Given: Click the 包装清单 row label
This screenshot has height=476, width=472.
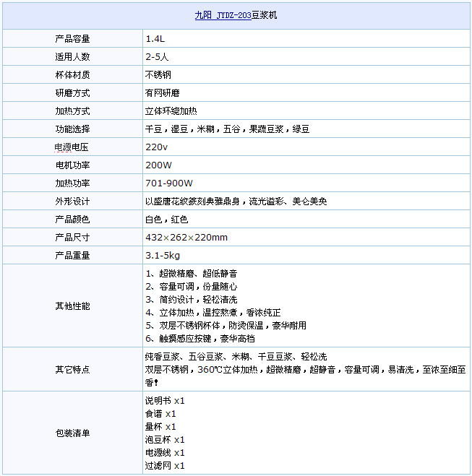Looking at the screenshot, I should click(72, 433).
